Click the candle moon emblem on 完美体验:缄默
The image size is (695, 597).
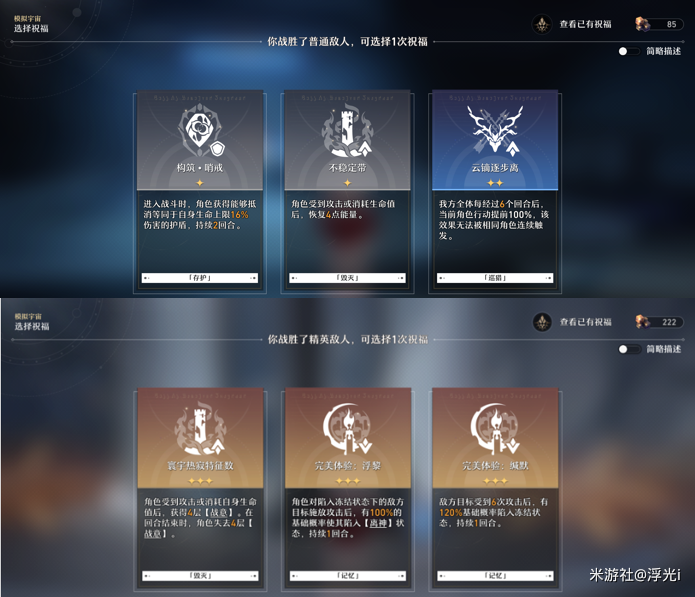click(495, 429)
